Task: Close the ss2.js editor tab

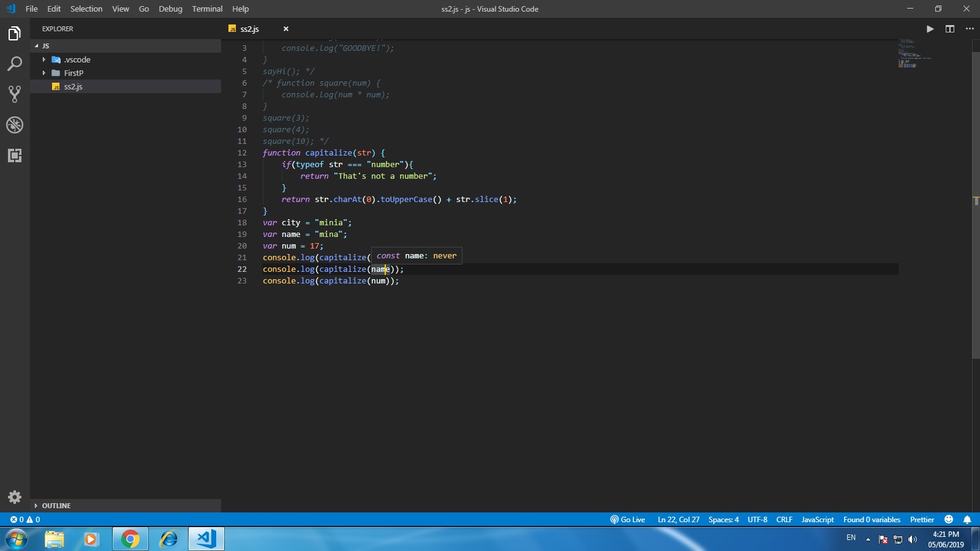Action: (286, 29)
